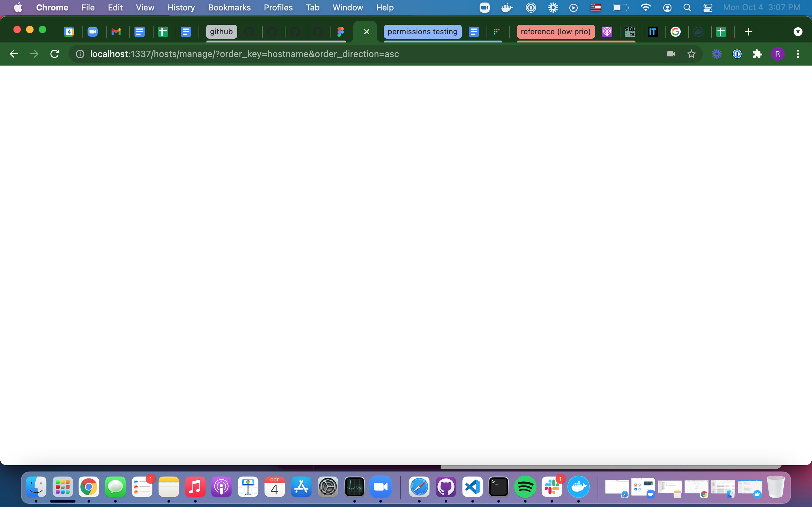Click the 1Password extension icon
812x507 pixels.
tap(737, 54)
